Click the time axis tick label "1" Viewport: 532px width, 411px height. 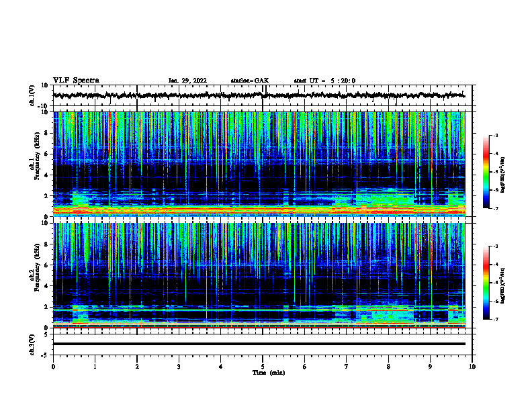pyautogui.click(x=95, y=367)
